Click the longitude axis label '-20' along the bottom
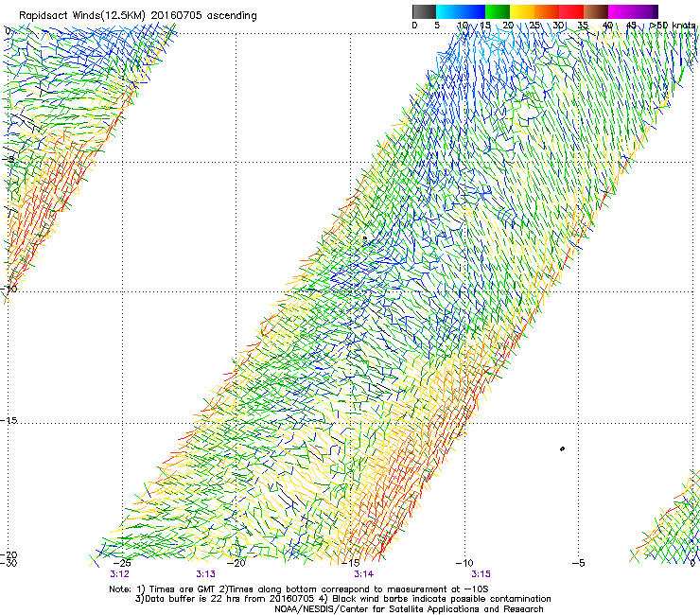This screenshot has width=700, height=615. (236, 563)
